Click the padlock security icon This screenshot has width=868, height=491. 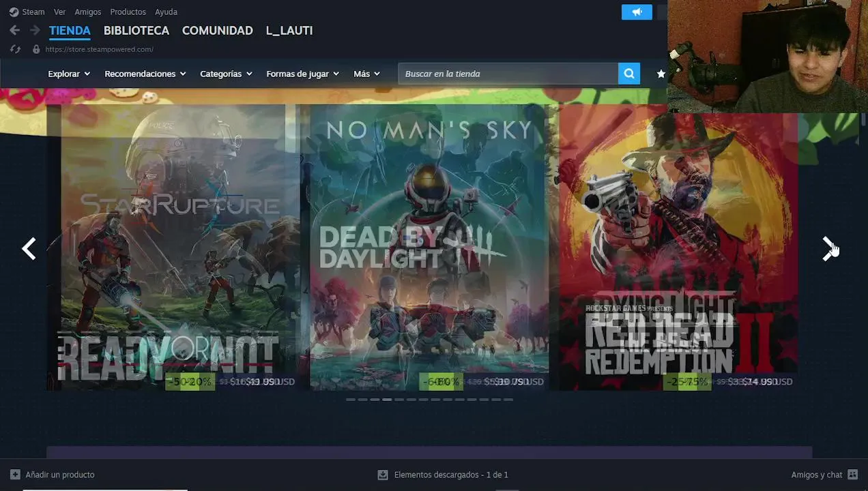click(36, 49)
